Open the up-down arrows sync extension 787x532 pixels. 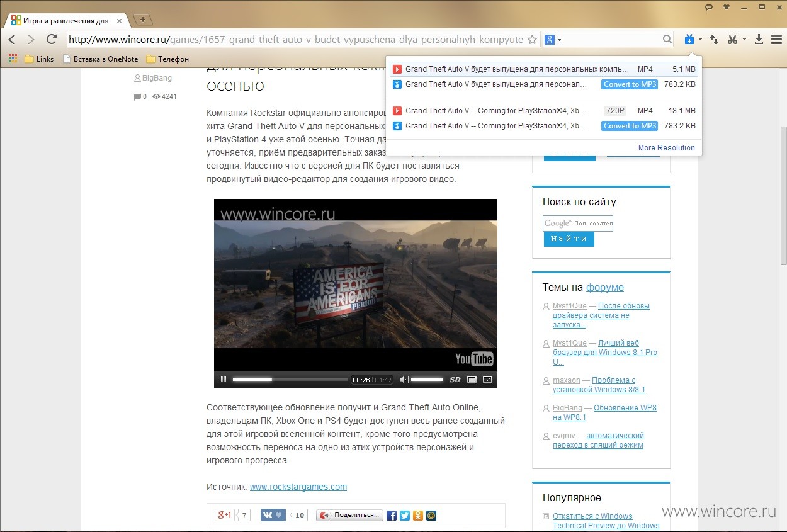click(x=715, y=40)
